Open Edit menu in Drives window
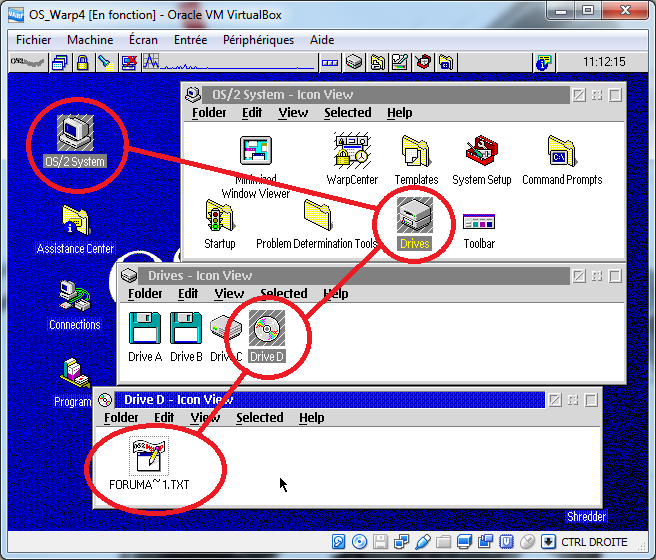This screenshot has width=656, height=560. pos(188,294)
